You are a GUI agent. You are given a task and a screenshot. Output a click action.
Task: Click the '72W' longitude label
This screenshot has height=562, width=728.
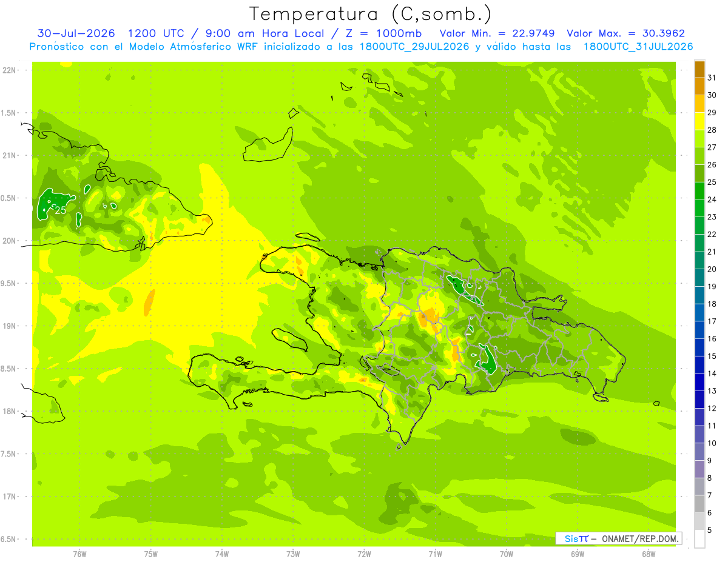point(364,554)
